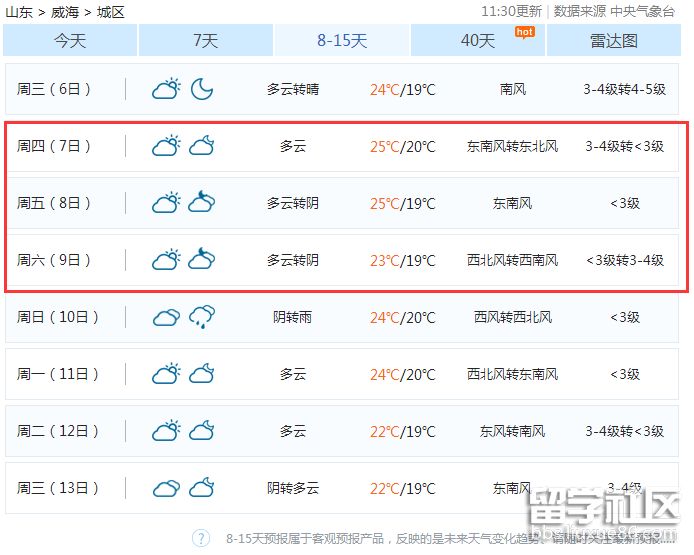This screenshot has width=694, height=555.
Task: Click the 山东 breadcrumb link
Action: click(x=18, y=12)
